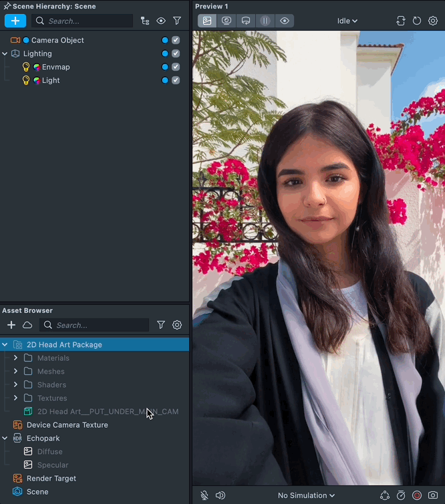
Task: Click the hierarchy tree view icon
Action: [x=145, y=21]
